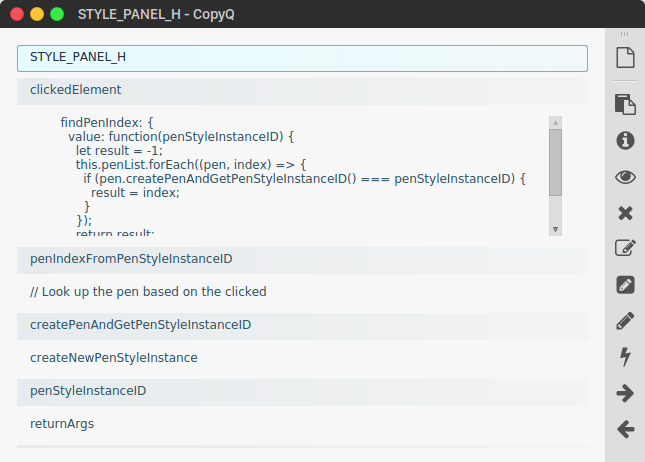This screenshot has height=462, width=645.
Task: Click the paste/copy clipboard icon in sidebar
Action: 625,104
